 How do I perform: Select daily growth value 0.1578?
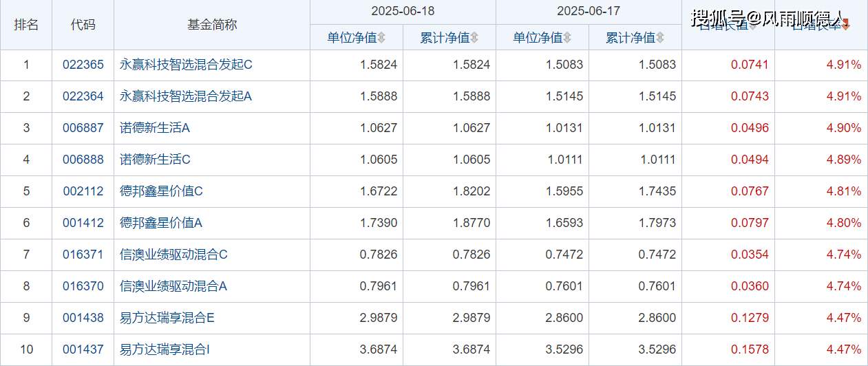pyautogui.click(x=750, y=349)
